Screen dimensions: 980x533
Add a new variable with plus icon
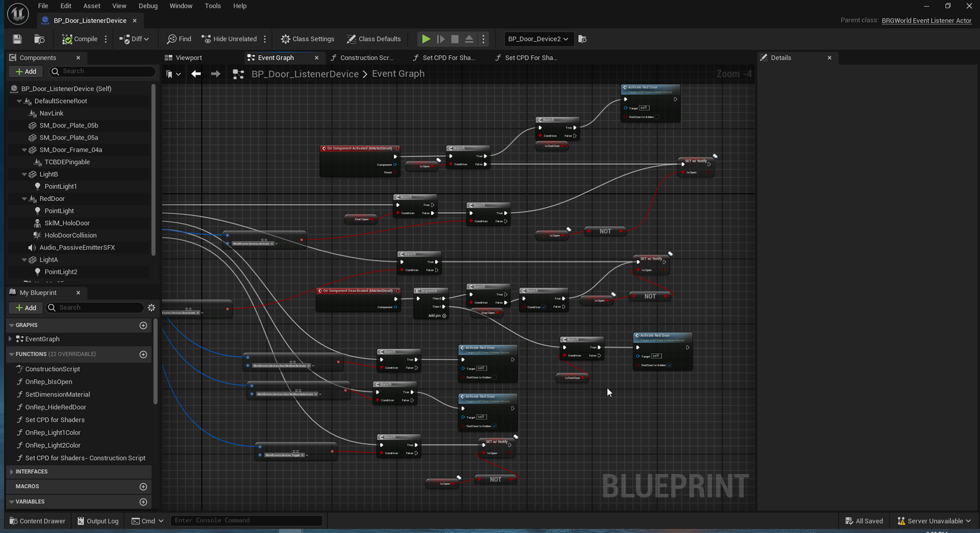[x=143, y=502]
